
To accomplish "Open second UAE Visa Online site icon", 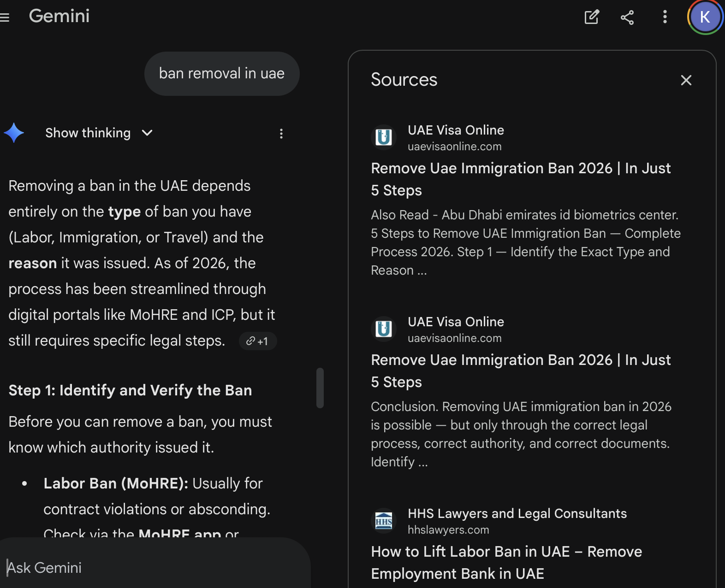I will 384,329.
